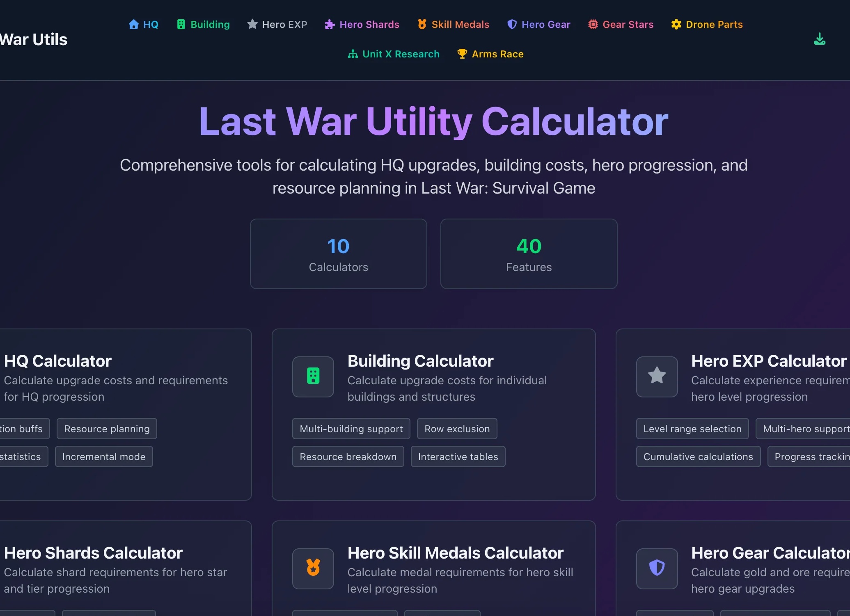The height and width of the screenshot is (616, 850).
Task: Go to Skill Medals page
Action: [x=453, y=25]
